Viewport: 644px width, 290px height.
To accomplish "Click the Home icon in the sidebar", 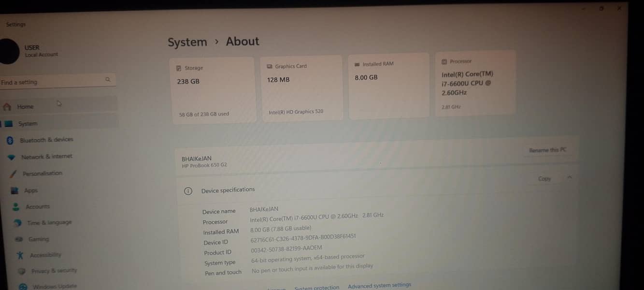I will (7, 107).
